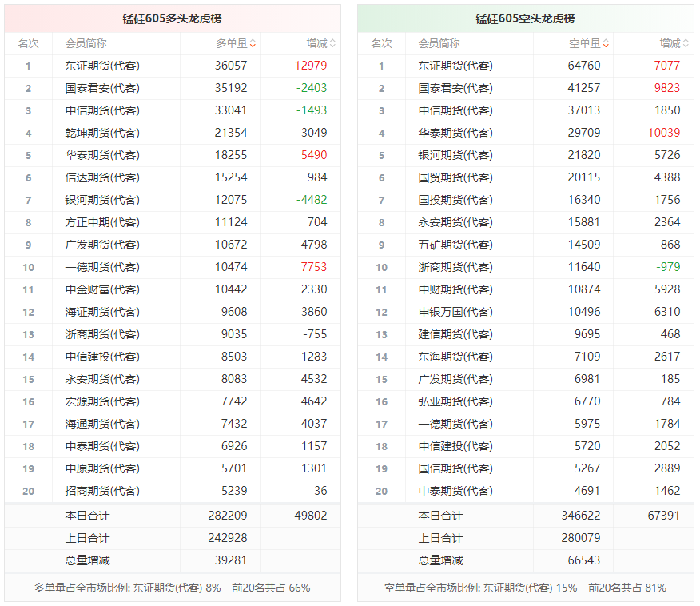Image resolution: width=700 pixels, height=606 pixels.
Task: Click short table 上日合计 value 280079
Action: click(x=581, y=538)
